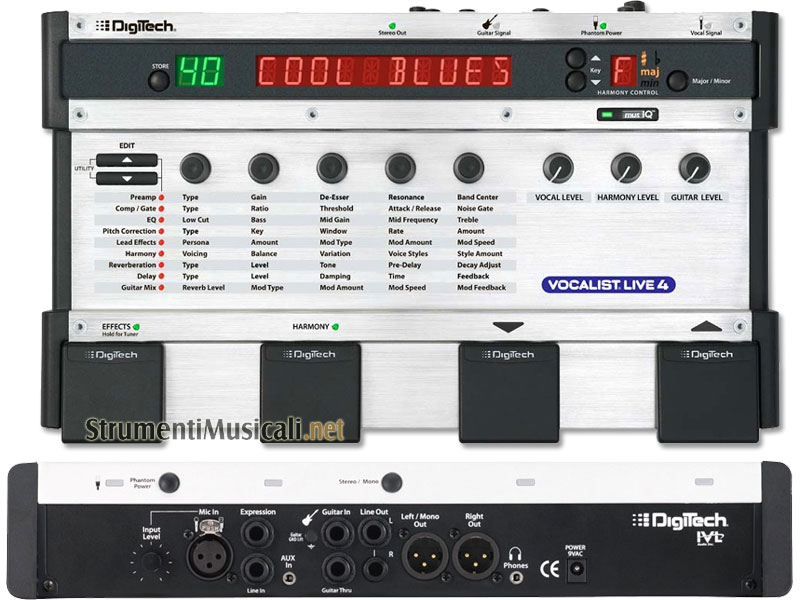Adjust the VOCAL LEVEL knob

(559, 167)
